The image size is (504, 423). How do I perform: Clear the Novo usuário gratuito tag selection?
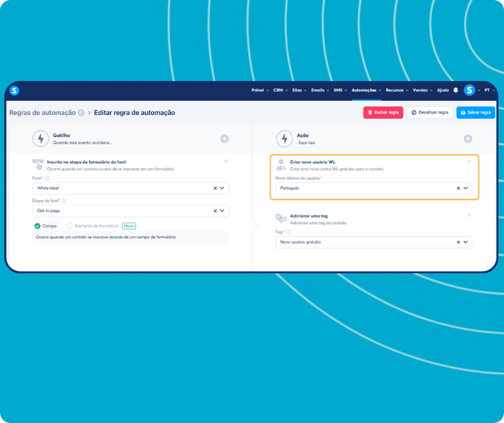click(x=458, y=242)
